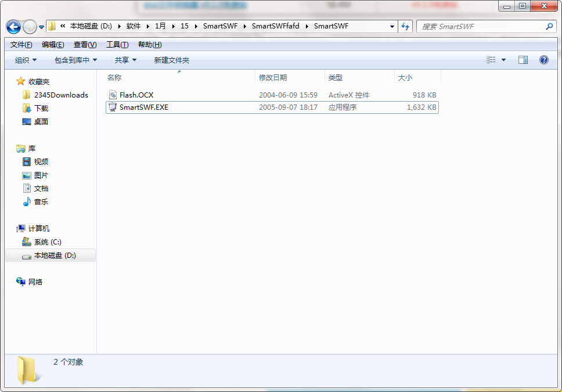
Task: Open 2345Downloads folder in favorites
Action: pyautogui.click(x=61, y=95)
